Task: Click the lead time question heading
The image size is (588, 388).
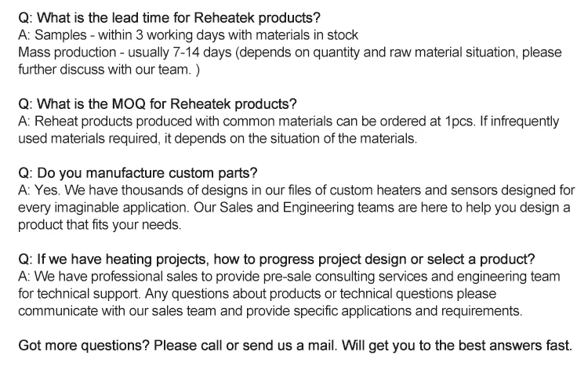Action: (169, 17)
